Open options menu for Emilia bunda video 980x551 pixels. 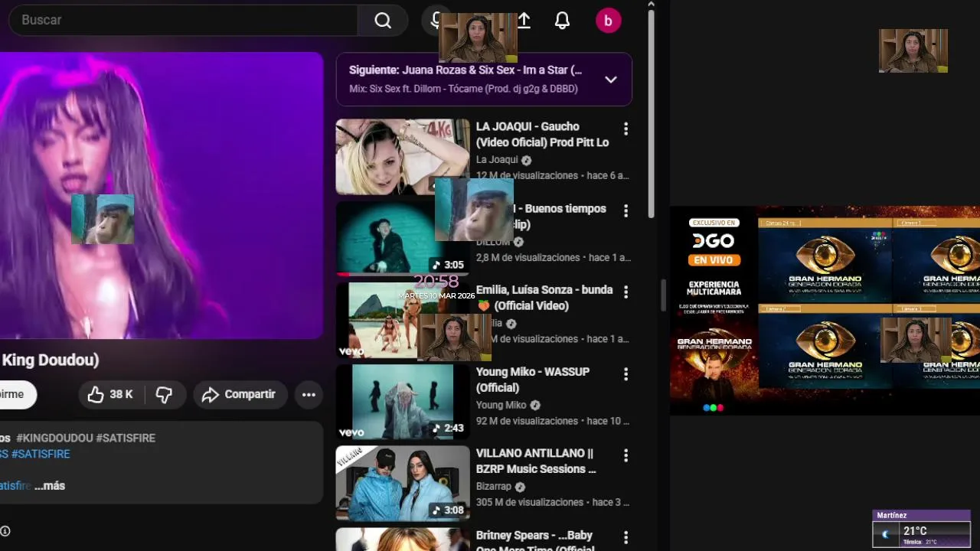pyautogui.click(x=626, y=292)
